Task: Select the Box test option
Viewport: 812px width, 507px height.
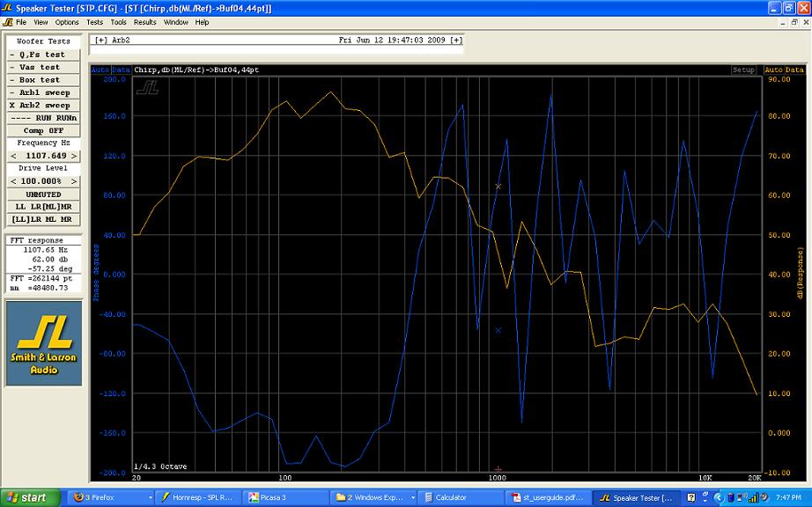Action: click(x=43, y=80)
